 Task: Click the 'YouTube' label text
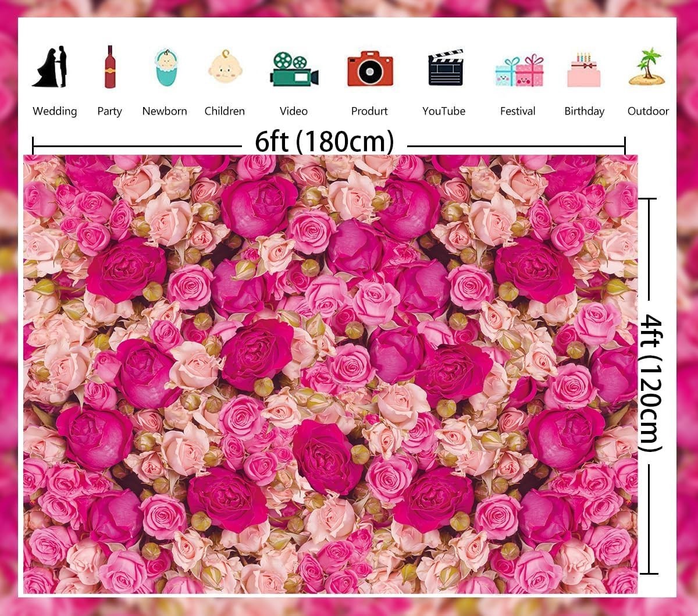pyautogui.click(x=444, y=111)
